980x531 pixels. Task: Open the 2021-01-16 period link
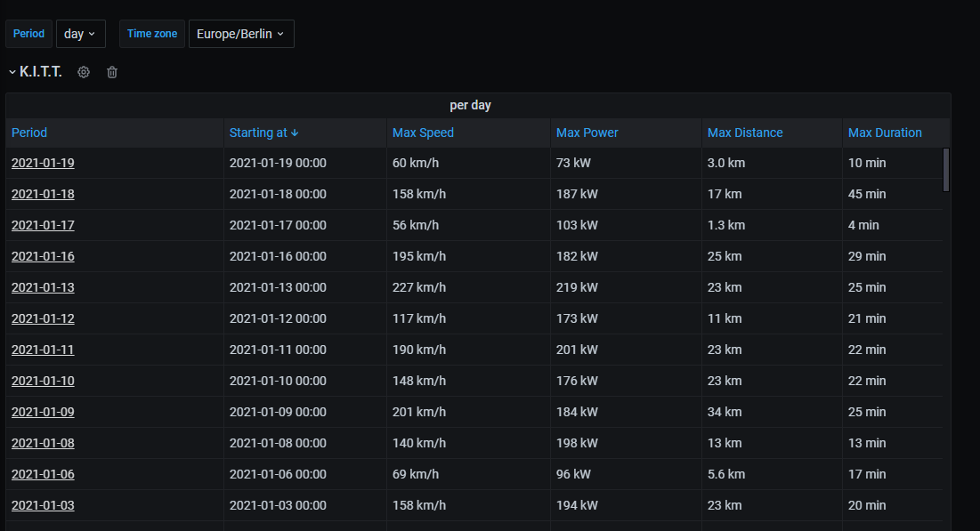[43, 256]
